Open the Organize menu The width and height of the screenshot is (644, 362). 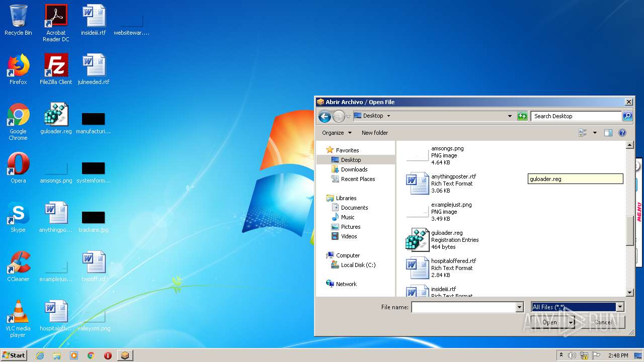click(x=337, y=133)
